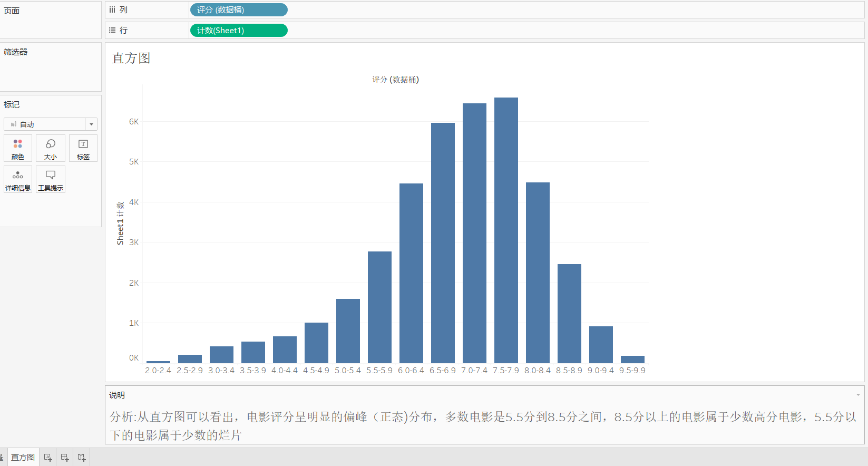Select the 7.5-7.9 histogram bar

click(x=506, y=230)
